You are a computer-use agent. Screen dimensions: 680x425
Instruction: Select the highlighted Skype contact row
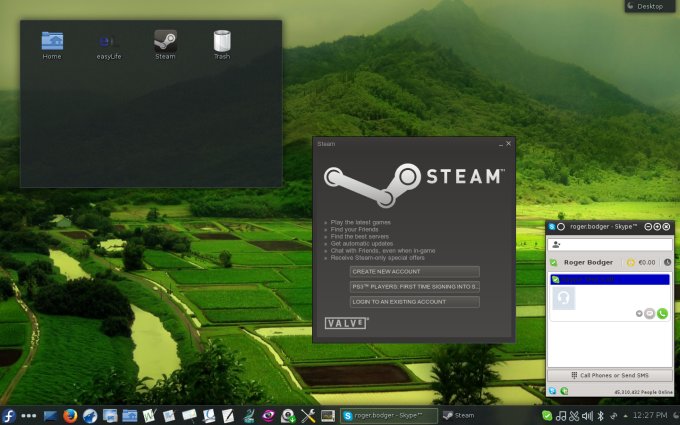[610, 280]
